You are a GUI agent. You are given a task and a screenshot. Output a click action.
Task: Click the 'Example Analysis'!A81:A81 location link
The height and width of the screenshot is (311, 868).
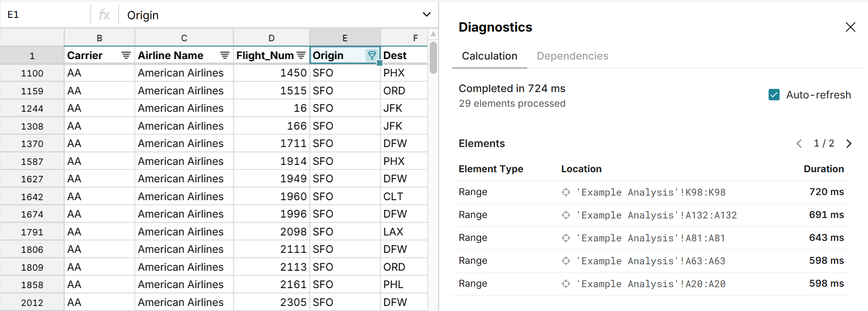click(651, 238)
